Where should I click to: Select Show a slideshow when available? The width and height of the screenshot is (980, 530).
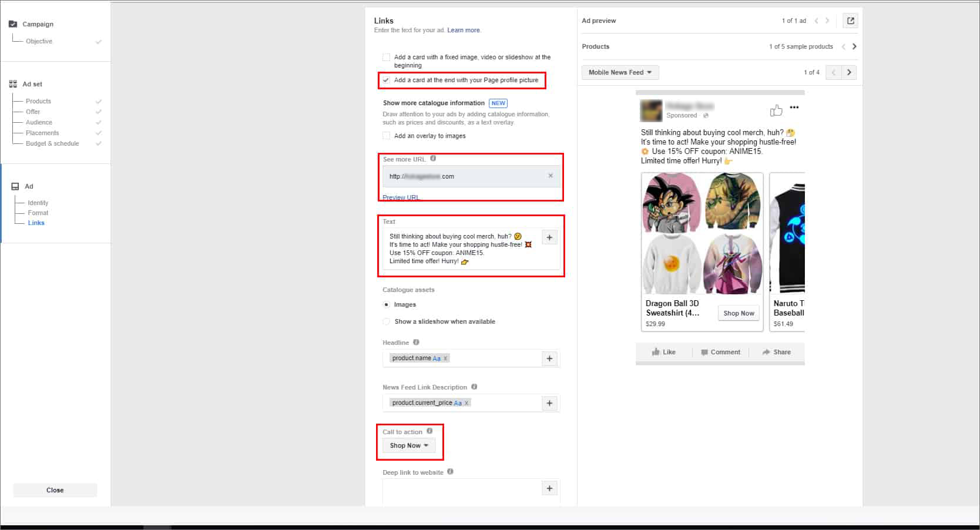386,321
